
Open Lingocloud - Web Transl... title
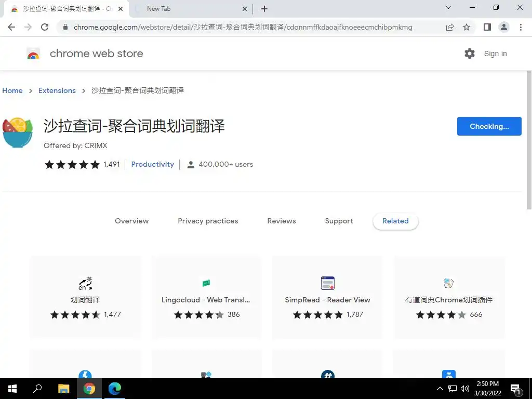point(206,300)
